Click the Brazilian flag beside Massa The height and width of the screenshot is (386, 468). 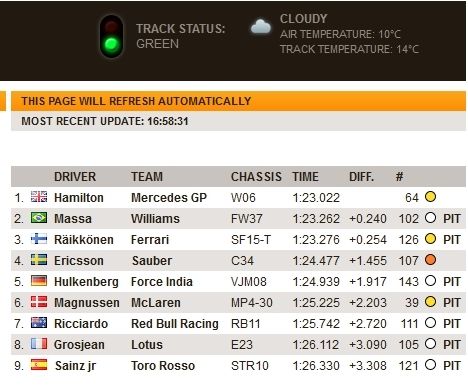point(39,218)
